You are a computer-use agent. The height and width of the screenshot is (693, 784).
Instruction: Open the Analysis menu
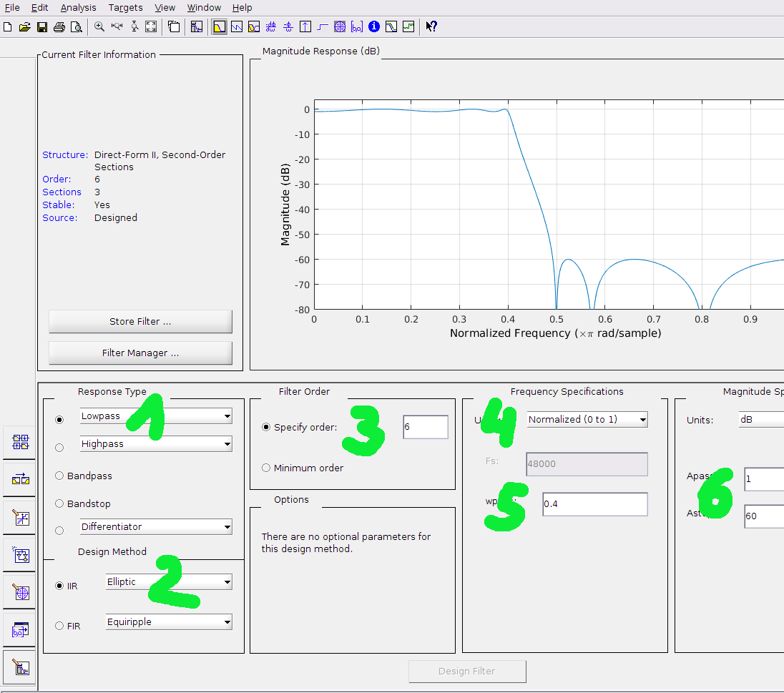tap(78, 7)
